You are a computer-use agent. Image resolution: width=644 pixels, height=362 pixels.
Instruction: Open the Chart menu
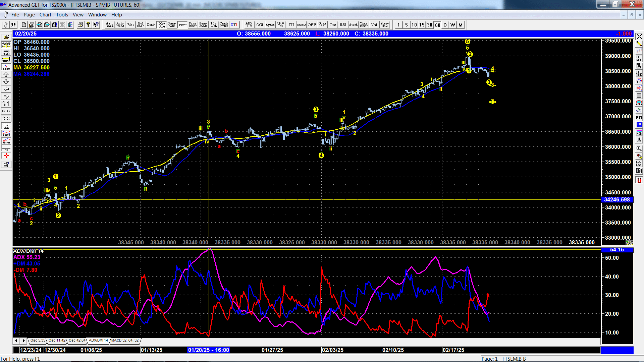point(45,15)
